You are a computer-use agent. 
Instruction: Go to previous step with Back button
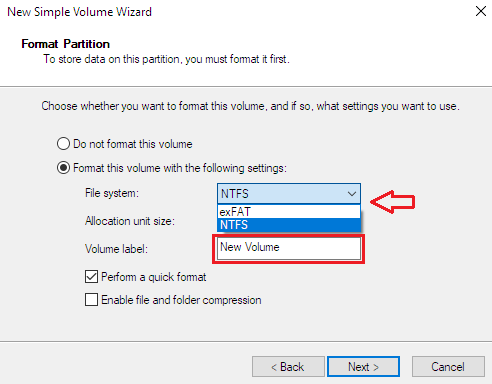tap(288, 367)
